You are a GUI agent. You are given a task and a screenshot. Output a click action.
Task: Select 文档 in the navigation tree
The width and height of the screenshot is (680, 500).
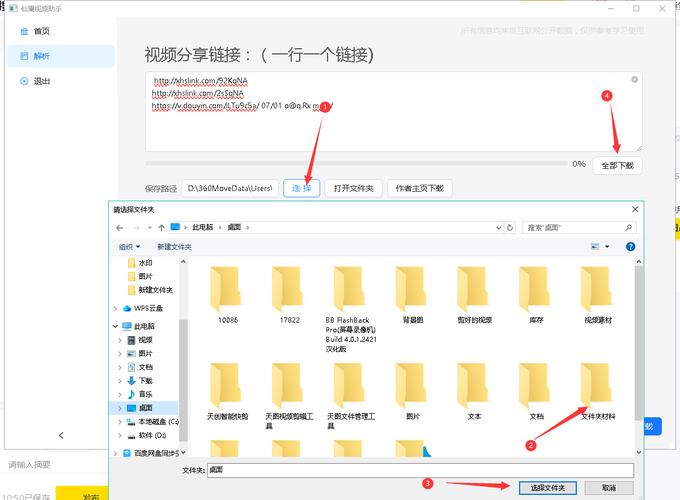(140, 367)
